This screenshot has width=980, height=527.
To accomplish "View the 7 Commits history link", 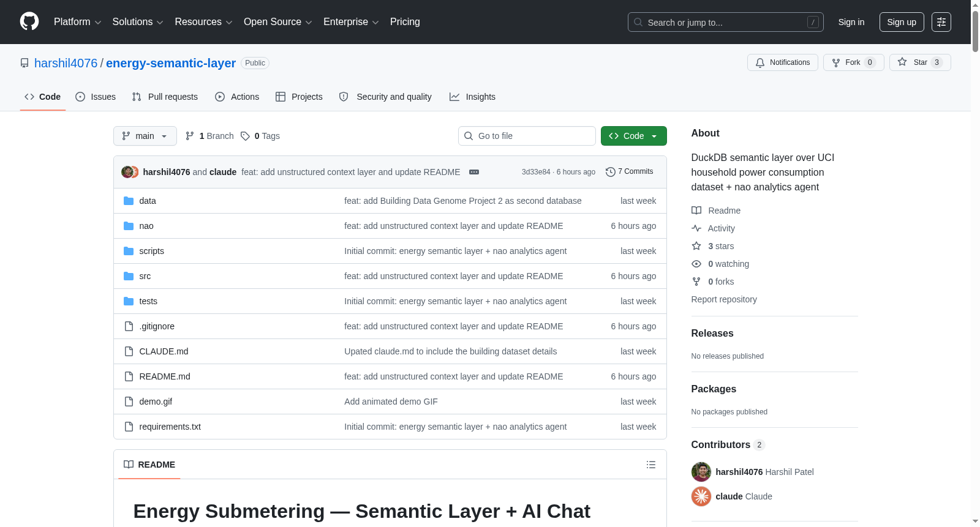I will click(x=629, y=172).
